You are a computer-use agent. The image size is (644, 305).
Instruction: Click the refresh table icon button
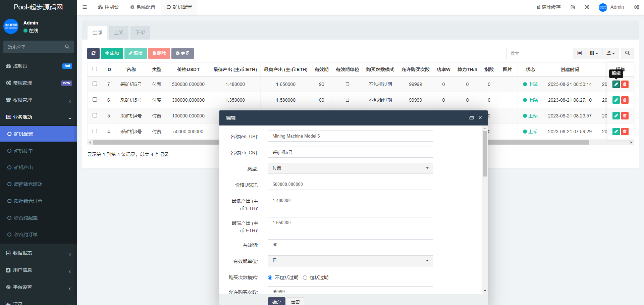[x=93, y=53]
